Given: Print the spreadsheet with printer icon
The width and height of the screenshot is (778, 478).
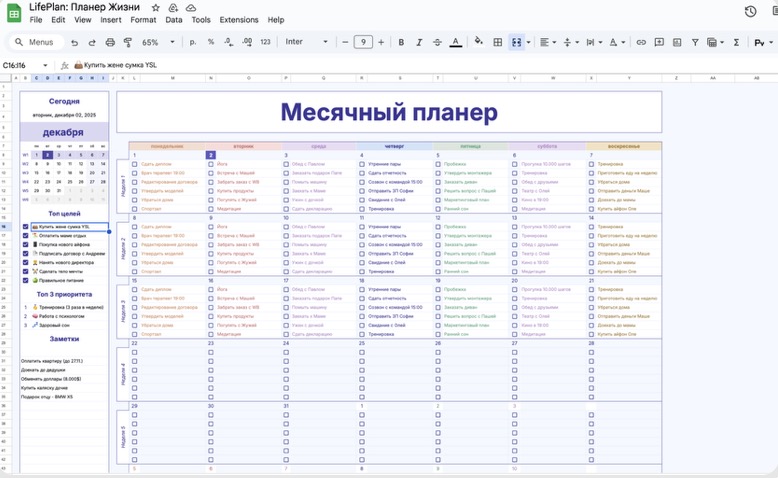Looking at the screenshot, I should [110, 43].
